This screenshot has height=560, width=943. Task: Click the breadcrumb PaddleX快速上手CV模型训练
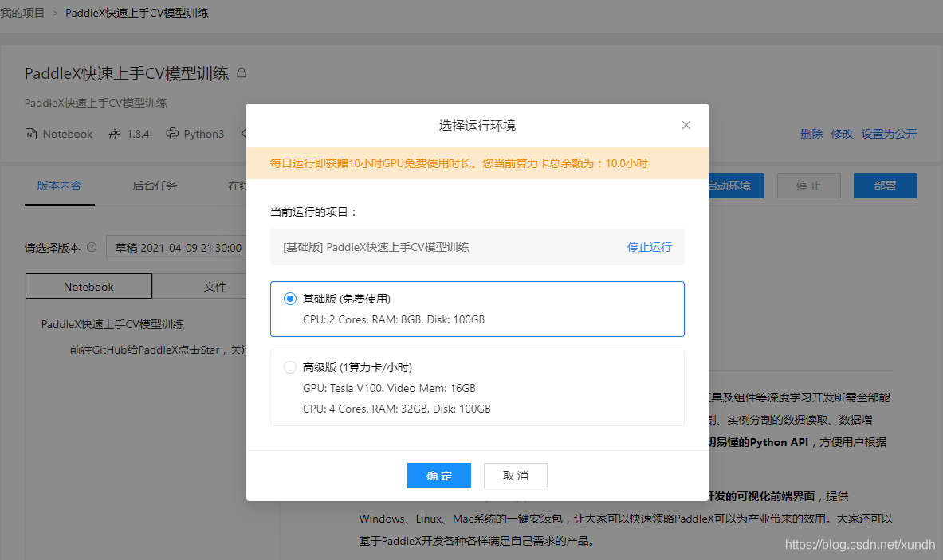[x=136, y=13]
